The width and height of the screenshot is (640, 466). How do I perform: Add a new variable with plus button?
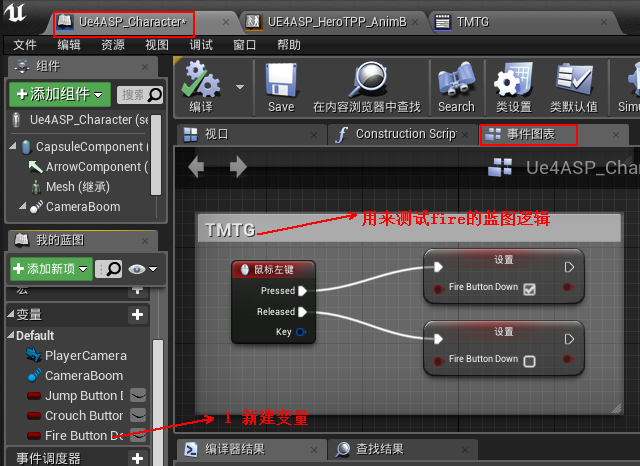pos(137,314)
